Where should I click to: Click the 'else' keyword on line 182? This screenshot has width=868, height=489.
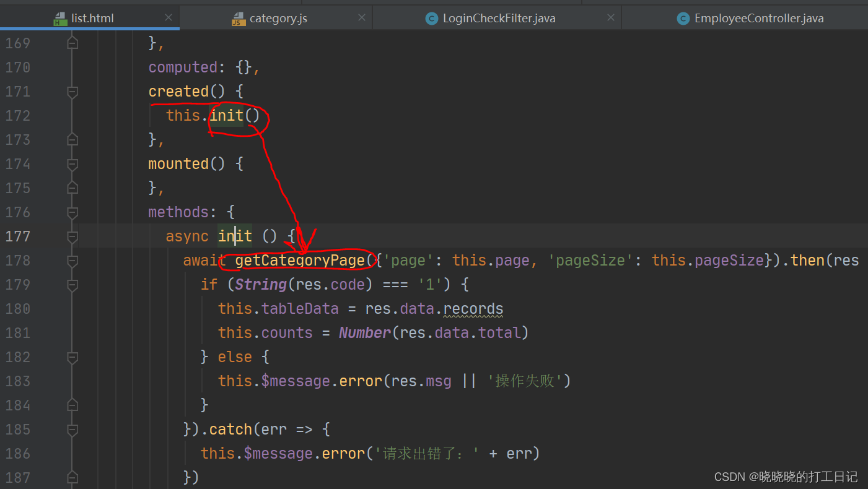(x=235, y=357)
